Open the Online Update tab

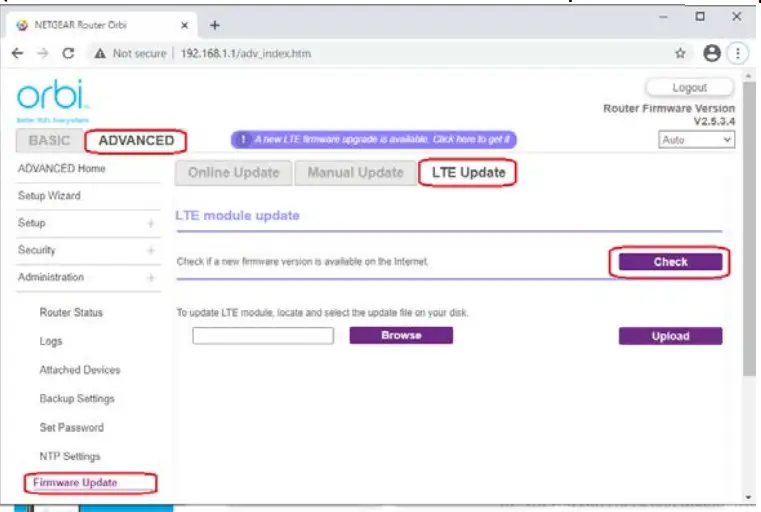pos(233,173)
